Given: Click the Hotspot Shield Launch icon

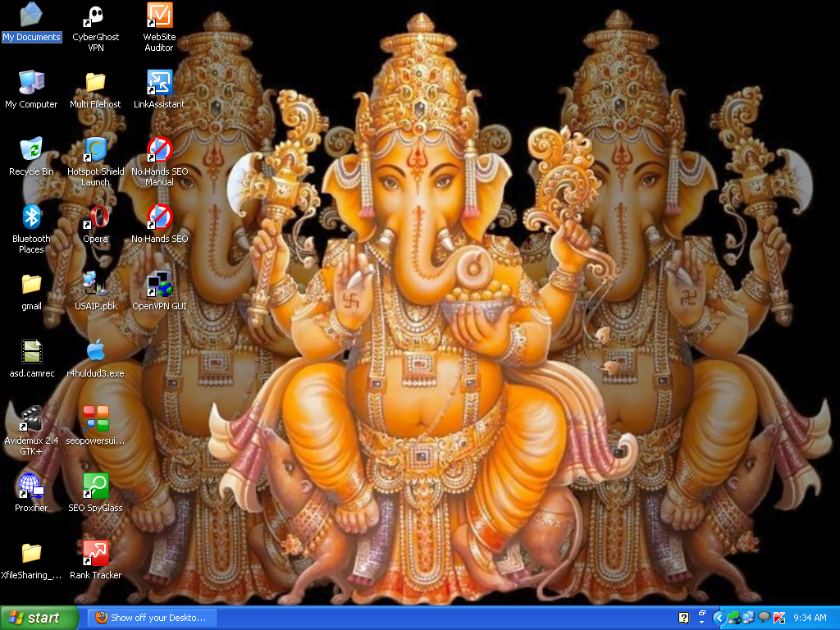Looking at the screenshot, I should click(x=95, y=151).
